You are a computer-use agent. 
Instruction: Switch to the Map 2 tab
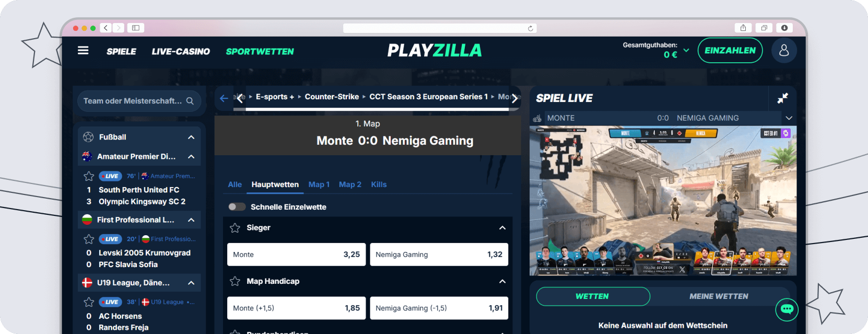[350, 185]
